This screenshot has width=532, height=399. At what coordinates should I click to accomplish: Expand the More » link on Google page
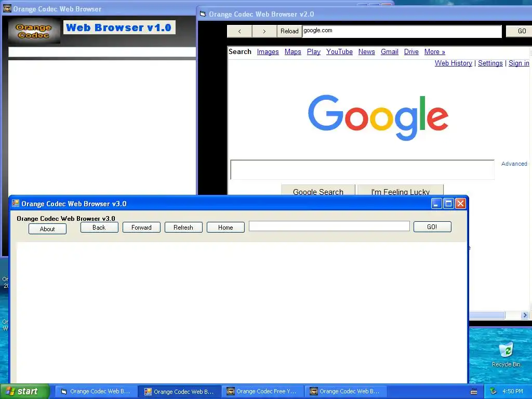435,51
